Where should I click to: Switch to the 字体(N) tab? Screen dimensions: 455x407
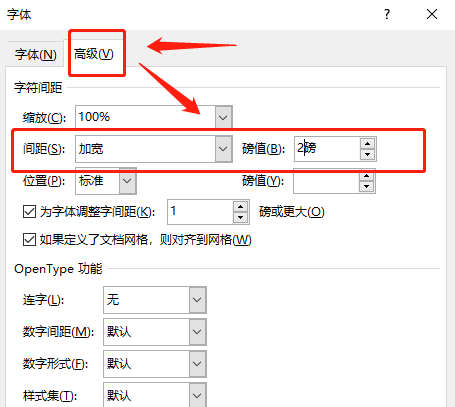coord(35,54)
